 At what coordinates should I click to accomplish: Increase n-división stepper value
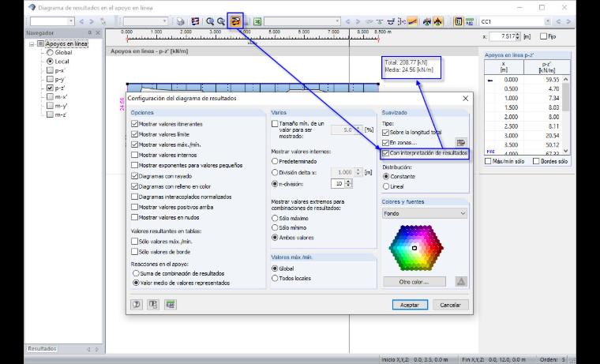348,182
